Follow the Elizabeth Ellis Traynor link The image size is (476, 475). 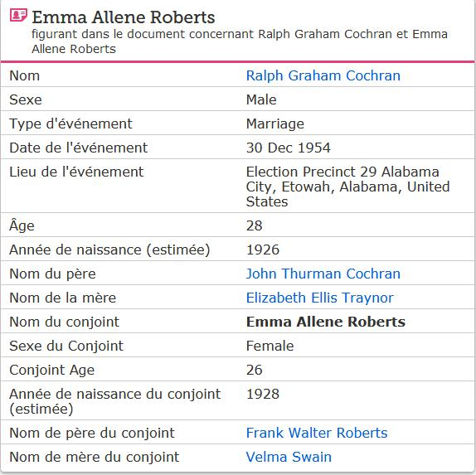(319, 298)
